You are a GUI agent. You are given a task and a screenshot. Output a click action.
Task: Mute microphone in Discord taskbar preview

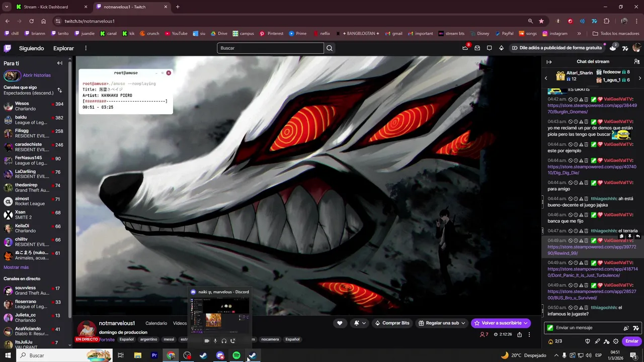coord(215,341)
